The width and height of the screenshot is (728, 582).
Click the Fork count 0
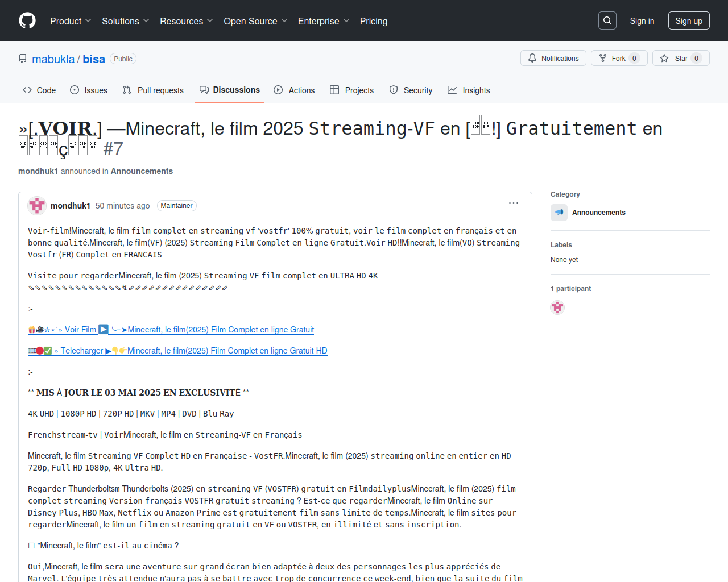click(x=635, y=59)
